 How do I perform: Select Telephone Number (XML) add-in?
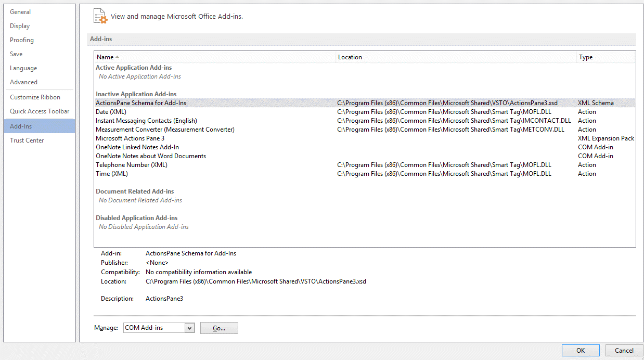[365, 165]
